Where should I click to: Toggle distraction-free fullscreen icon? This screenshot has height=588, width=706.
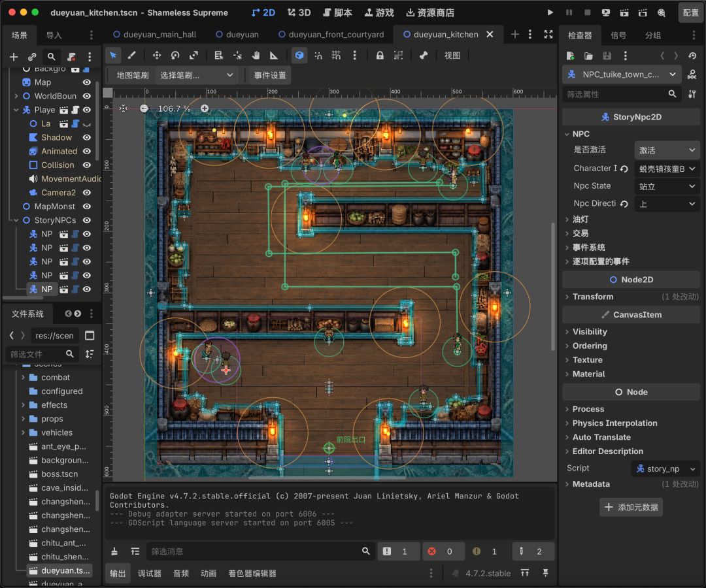point(548,34)
